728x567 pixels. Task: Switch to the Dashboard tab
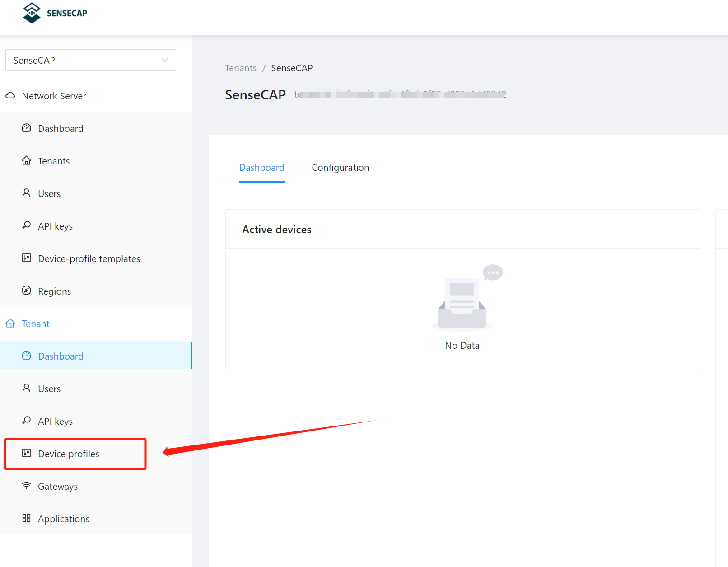(x=261, y=168)
